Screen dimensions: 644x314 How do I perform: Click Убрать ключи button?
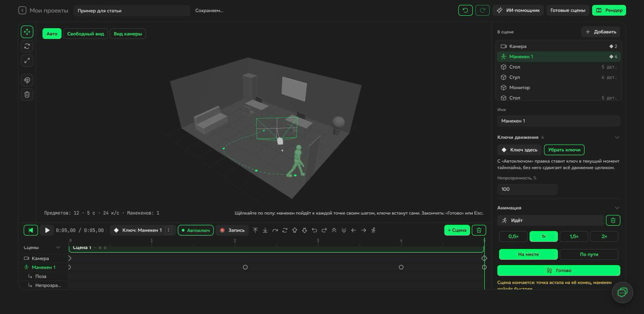click(564, 150)
